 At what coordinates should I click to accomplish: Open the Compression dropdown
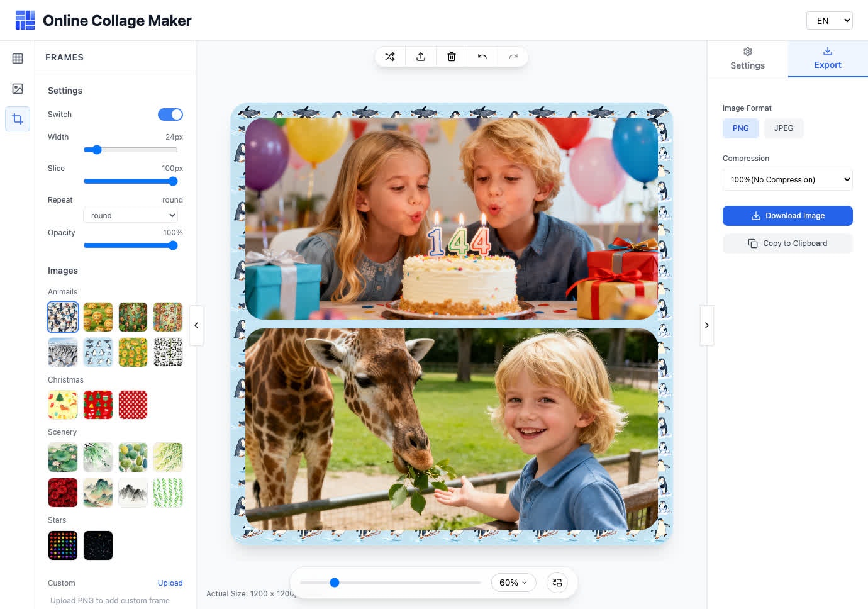click(787, 179)
